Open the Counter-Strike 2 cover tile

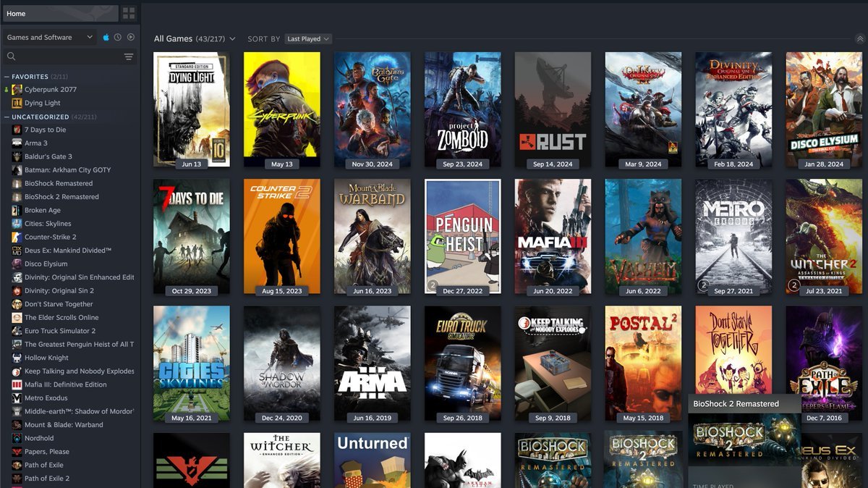tap(282, 237)
